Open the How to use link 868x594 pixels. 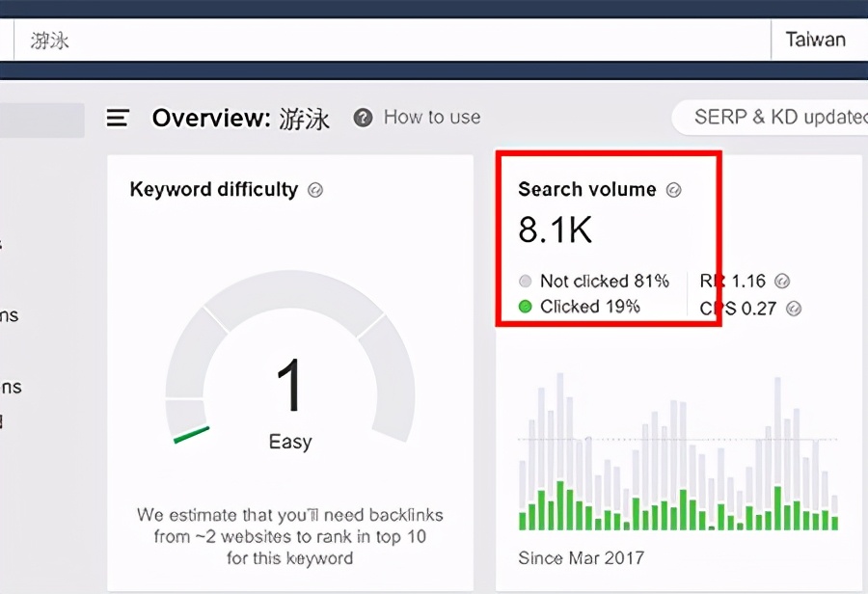432,118
